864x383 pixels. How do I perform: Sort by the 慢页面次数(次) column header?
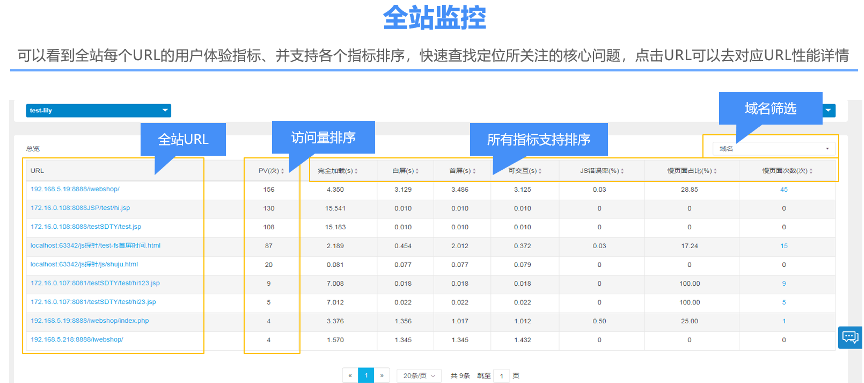pyautogui.click(x=787, y=171)
